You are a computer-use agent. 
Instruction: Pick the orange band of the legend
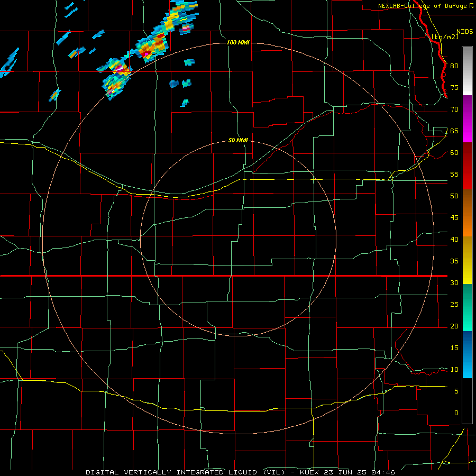[x=467, y=225]
